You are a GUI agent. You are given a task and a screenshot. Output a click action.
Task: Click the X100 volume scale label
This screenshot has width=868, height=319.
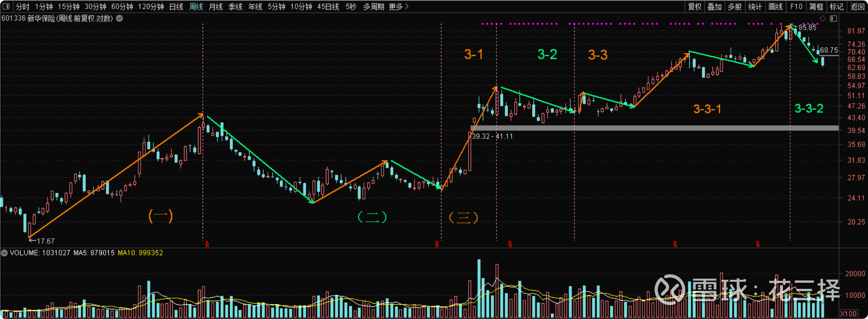point(848,314)
